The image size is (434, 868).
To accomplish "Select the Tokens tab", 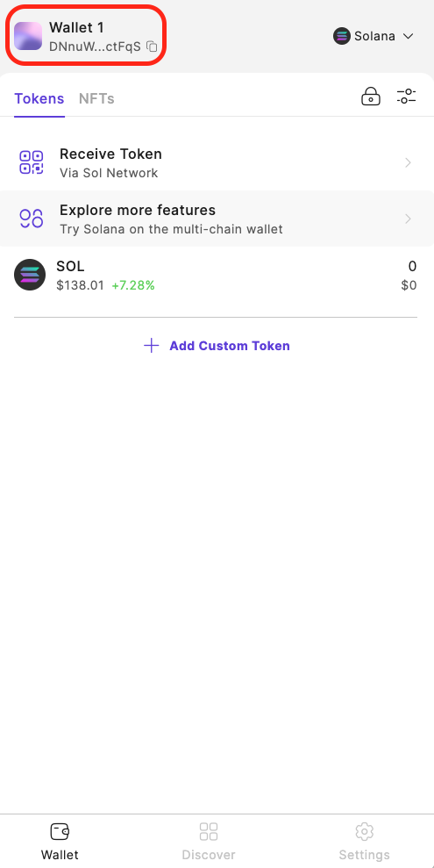I will pyautogui.click(x=39, y=98).
